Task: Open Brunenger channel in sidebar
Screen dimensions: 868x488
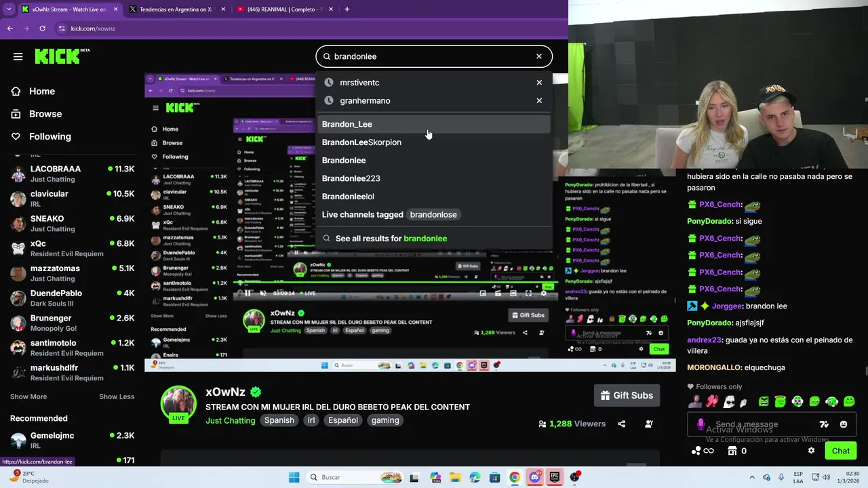Action: click(72, 323)
